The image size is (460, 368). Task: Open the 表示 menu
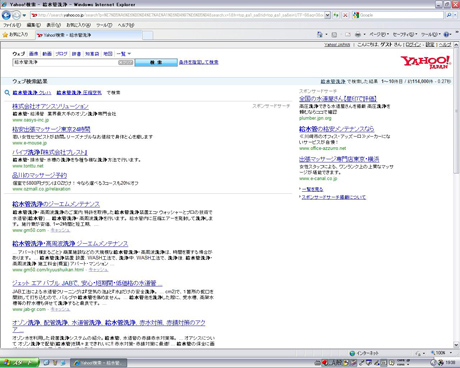[x=53, y=25]
